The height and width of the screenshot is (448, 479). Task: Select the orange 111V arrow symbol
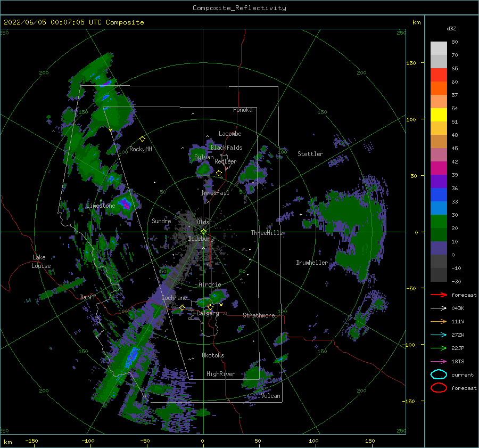pyautogui.click(x=439, y=321)
